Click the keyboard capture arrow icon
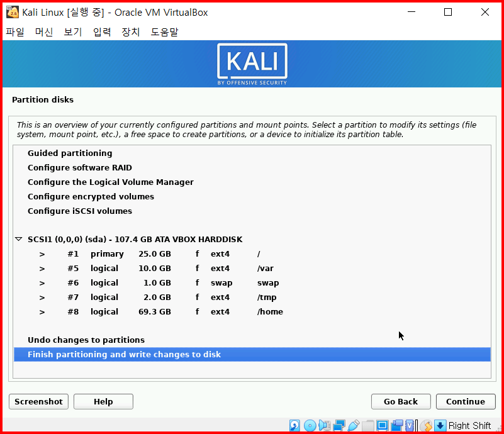Screen dimensions: 504x434 [x=440, y=425]
